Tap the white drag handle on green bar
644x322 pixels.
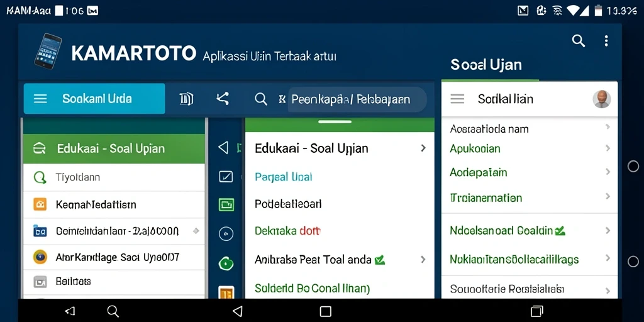pyautogui.click(x=335, y=121)
